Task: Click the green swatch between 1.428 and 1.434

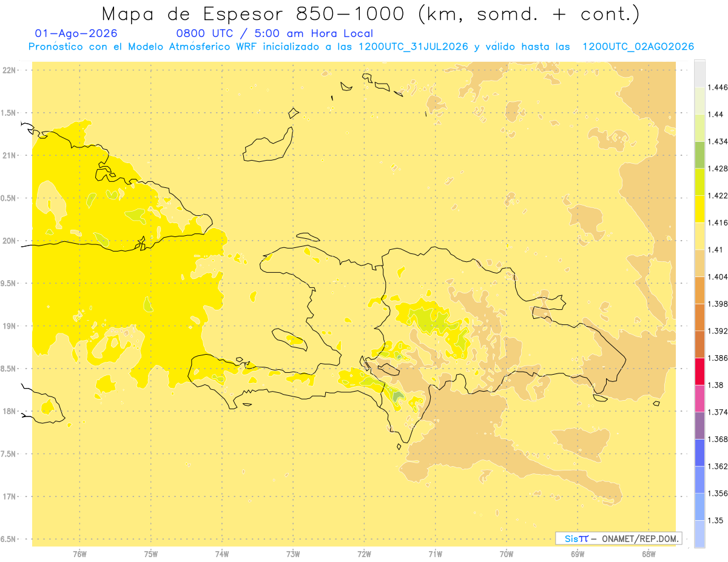Action: (699, 155)
